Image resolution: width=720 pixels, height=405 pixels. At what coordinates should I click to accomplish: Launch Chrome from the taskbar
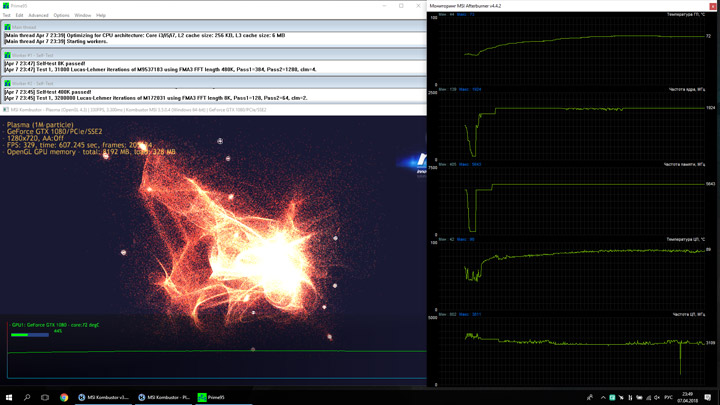click(x=64, y=397)
